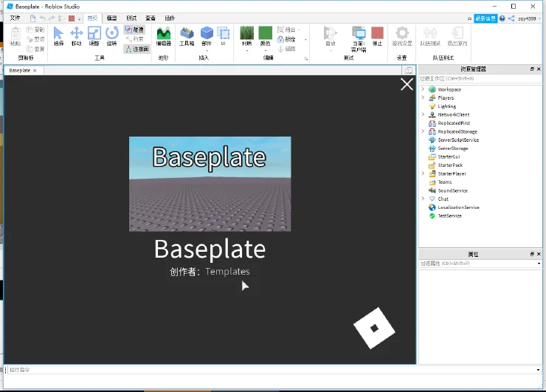Close the Baseplate document tab
This screenshot has height=392, width=546.
35,70
